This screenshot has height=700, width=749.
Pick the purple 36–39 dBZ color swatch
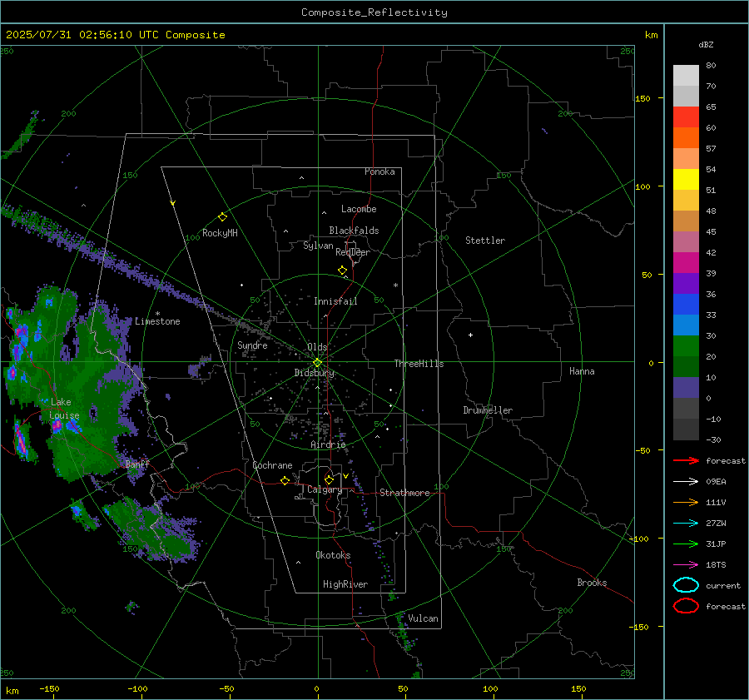[x=686, y=284]
